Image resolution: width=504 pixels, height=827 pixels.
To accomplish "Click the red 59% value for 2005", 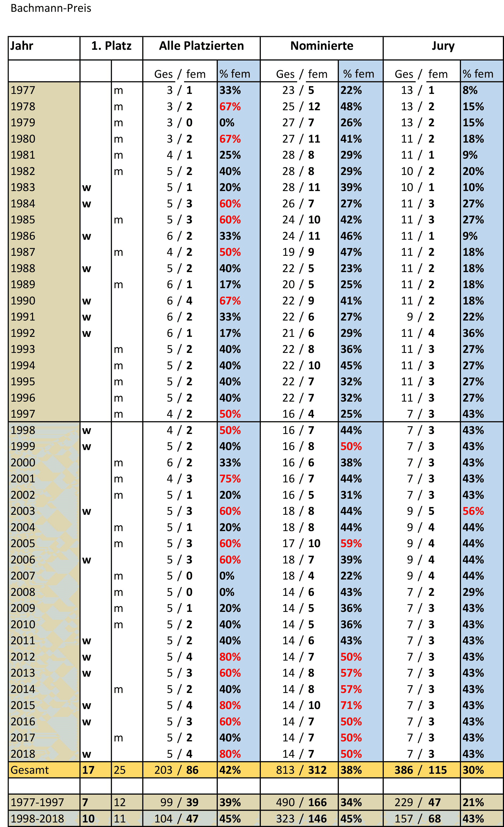I will (x=351, y=543).
